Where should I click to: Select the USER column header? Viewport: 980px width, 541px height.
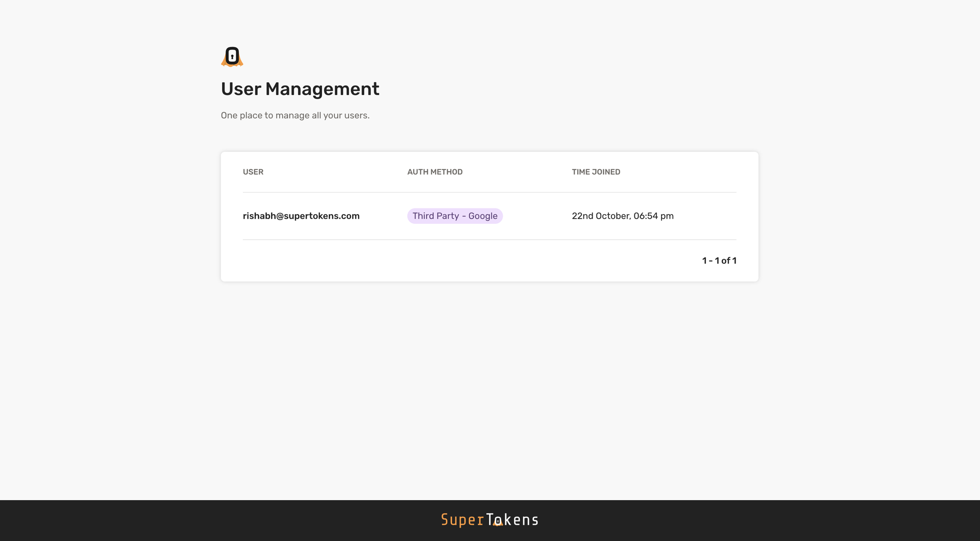pyautogui.click(x=253, y=172)
